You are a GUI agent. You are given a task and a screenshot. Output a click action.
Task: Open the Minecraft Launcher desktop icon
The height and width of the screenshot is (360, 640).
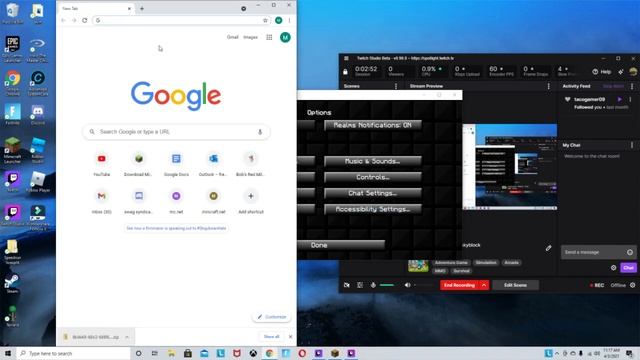(13, 150)
